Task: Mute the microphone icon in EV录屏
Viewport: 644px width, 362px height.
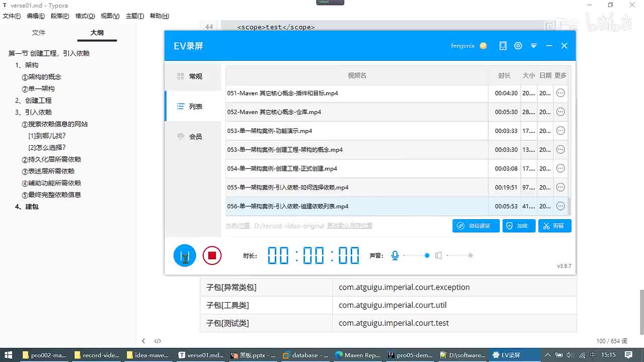Action: [x=395, y=255]
